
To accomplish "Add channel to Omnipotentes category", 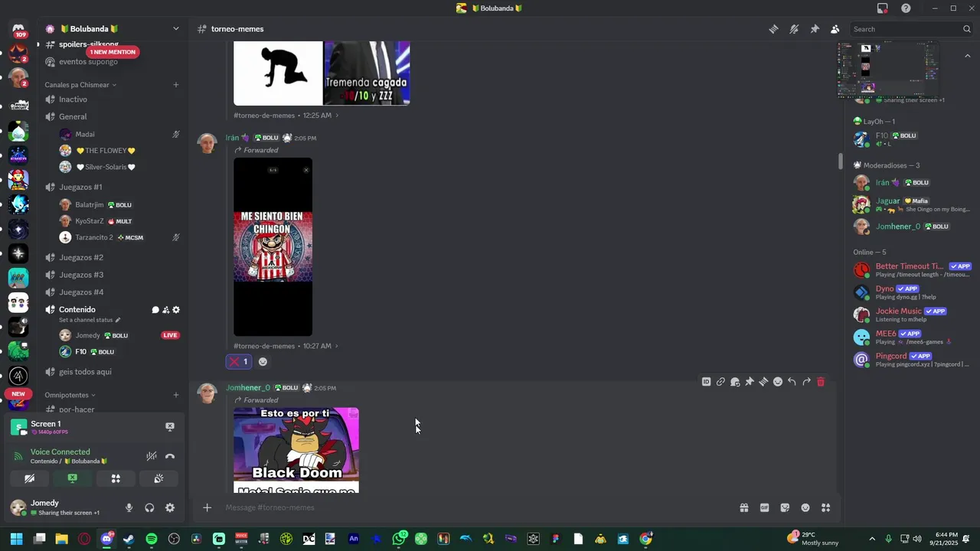I will (x=175, y=395).
